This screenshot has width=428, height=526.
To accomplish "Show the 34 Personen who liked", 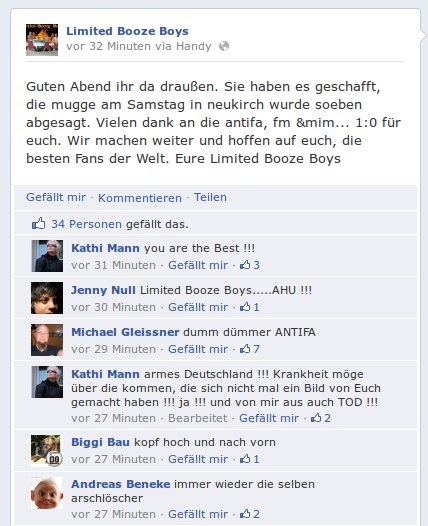I will click(x=87, y=224).
